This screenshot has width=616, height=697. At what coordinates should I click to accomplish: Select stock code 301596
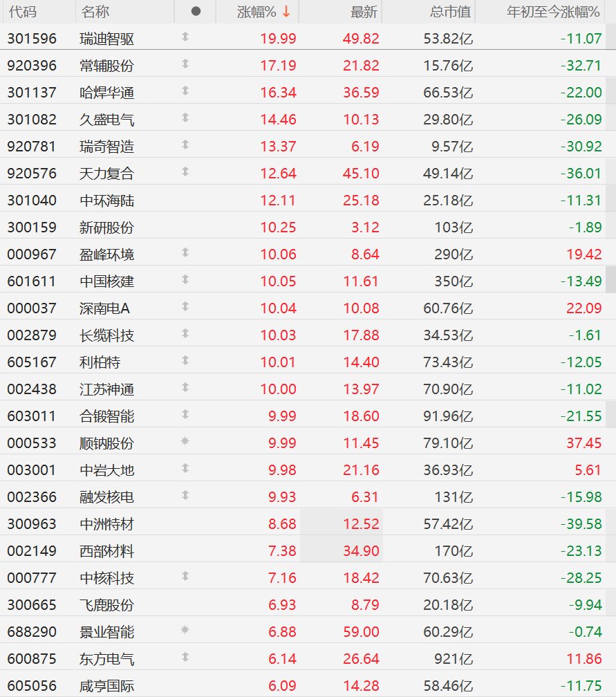coord(32,39)
